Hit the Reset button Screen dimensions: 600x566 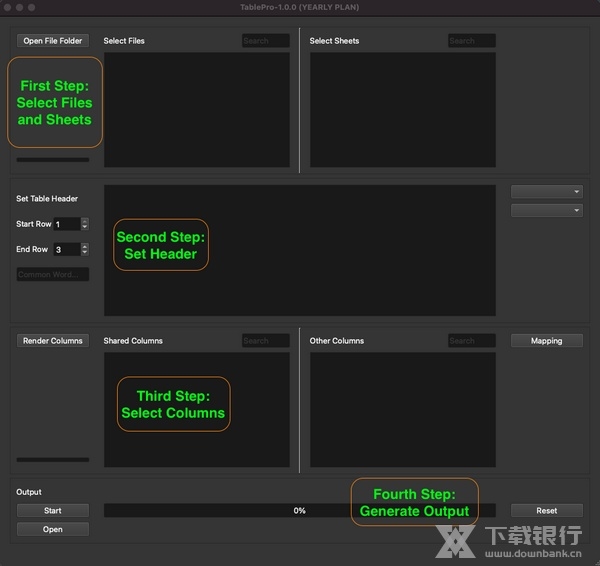546,511
